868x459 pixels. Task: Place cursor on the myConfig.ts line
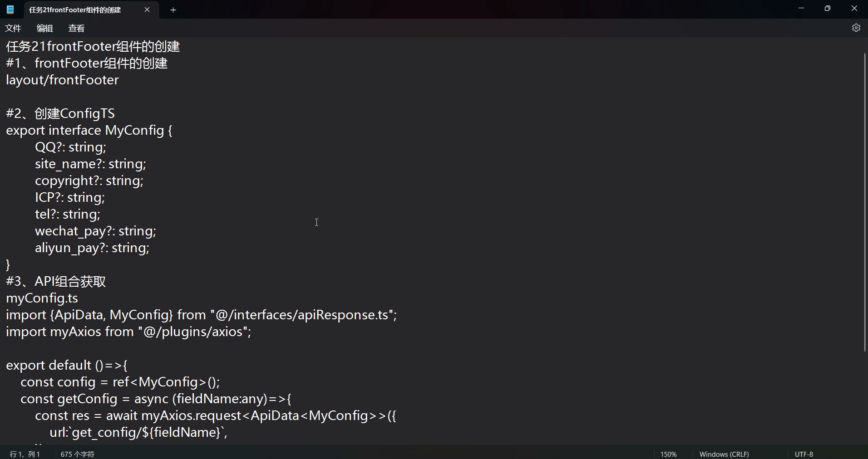click(x=41, y=298)
